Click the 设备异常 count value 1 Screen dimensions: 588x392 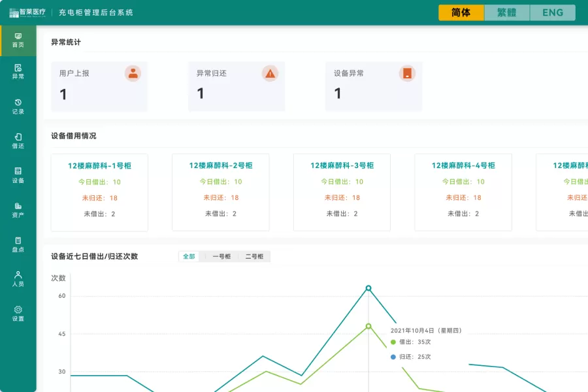point(338,93)
